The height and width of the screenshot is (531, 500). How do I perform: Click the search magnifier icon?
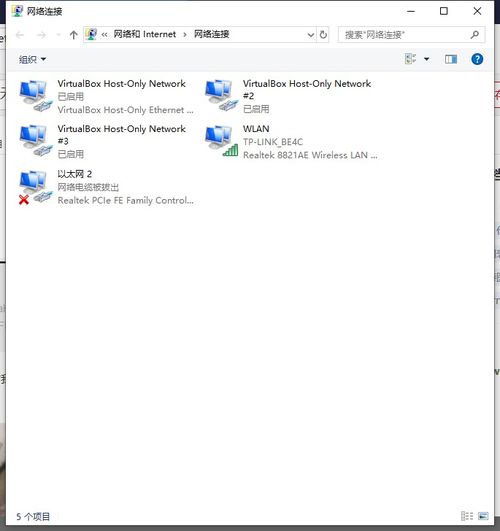point(475,35)
